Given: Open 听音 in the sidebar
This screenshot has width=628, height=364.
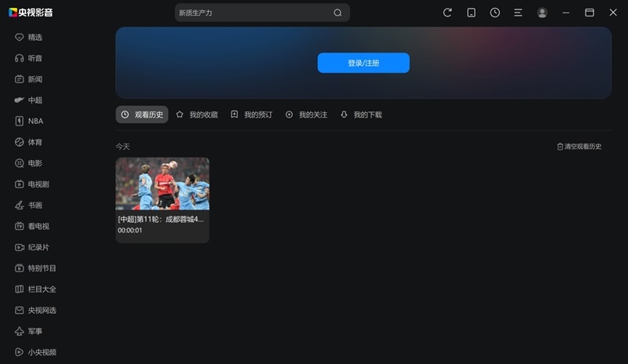Looking at the screenshot, I should pos(35,58).
